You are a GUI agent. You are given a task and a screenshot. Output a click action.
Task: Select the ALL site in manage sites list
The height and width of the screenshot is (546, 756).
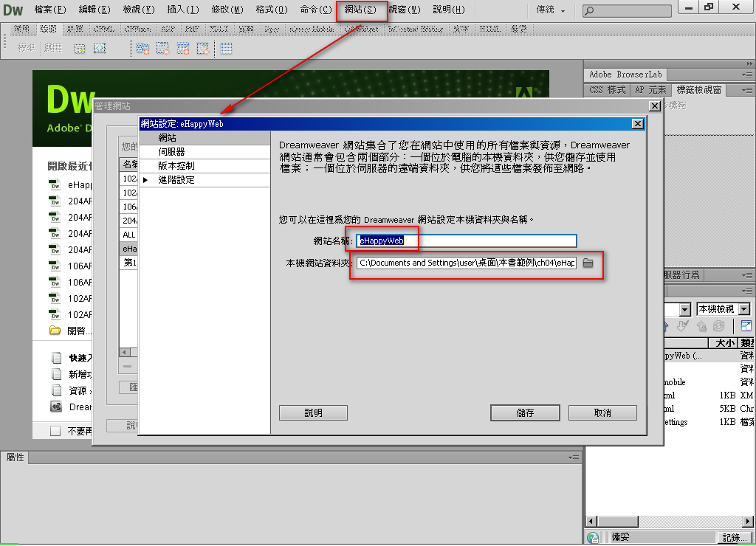click(x=128, y=235)
